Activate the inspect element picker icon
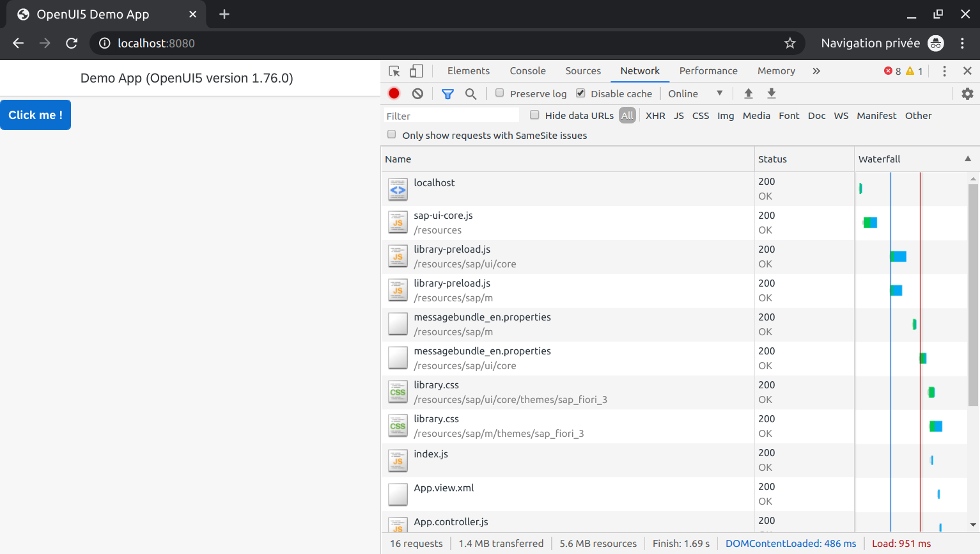This screenshot has width=980, height=554. click(394, 71)
